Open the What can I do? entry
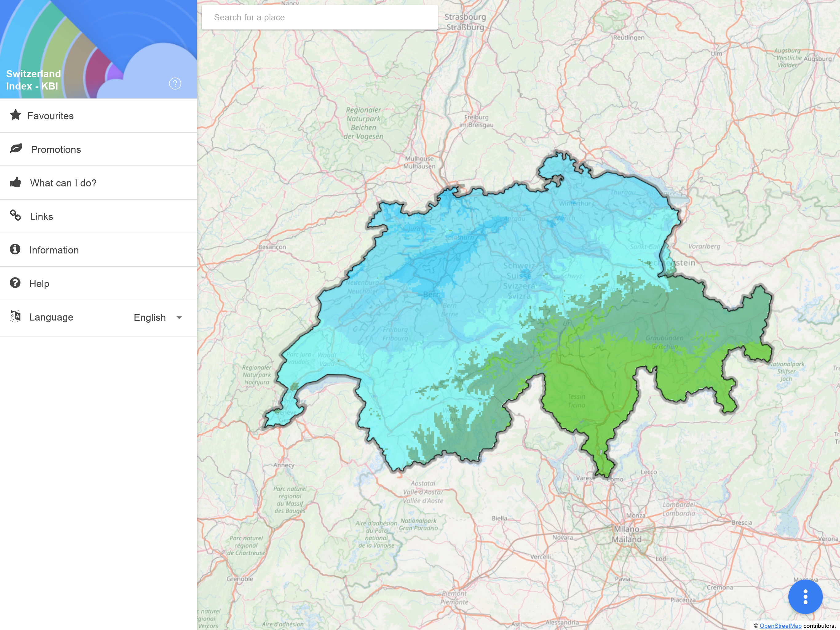The width and height of the screenshot is (840, 630). 63,183
